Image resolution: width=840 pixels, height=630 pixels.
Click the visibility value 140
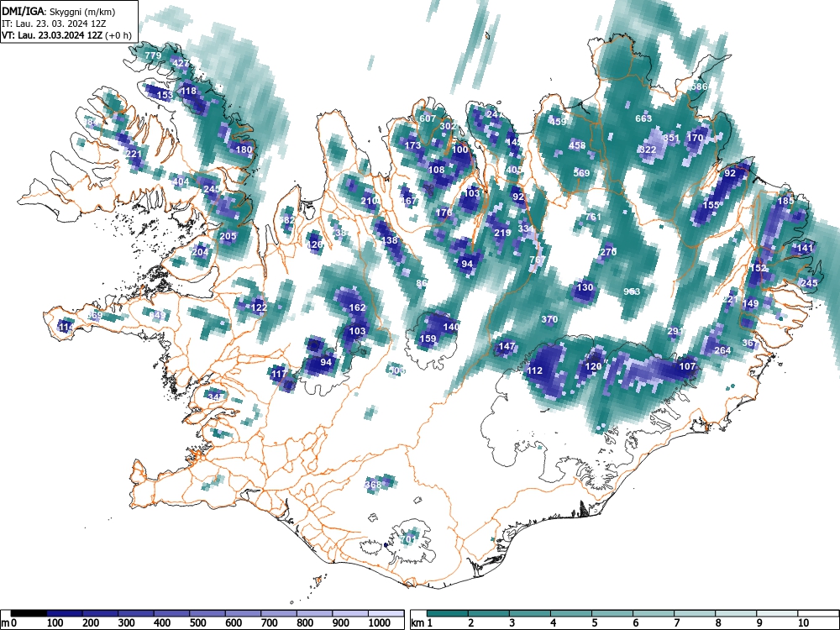coord(451,327)
